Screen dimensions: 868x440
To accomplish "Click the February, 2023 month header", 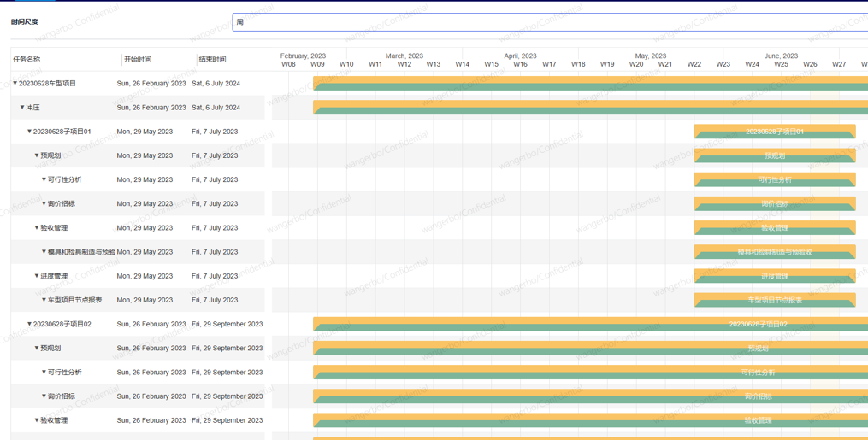I will pos(303,56).
